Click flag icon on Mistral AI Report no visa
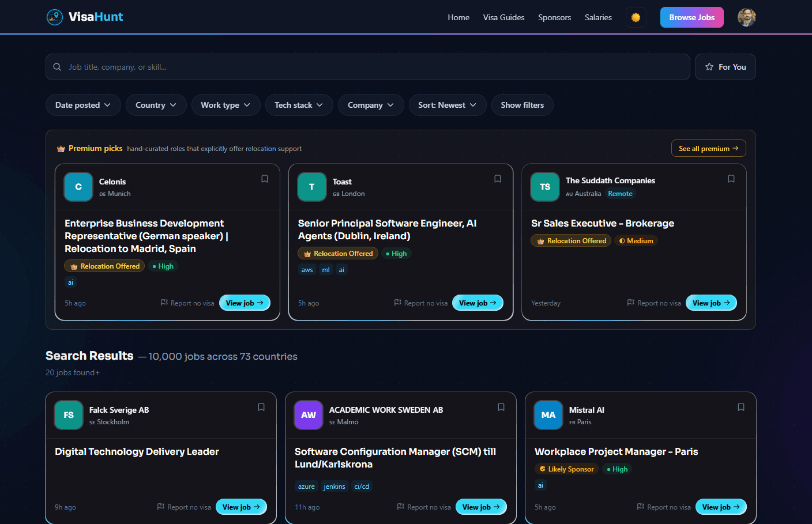The width and height of the screenshot is (812, 524). tap(641, 507)
